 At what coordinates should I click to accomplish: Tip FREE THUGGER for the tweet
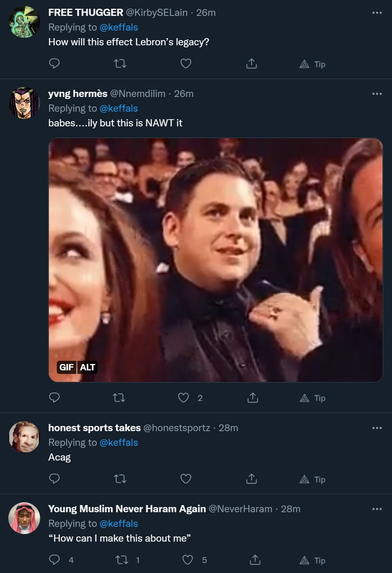pyautogui.click(x=313, y=64)
